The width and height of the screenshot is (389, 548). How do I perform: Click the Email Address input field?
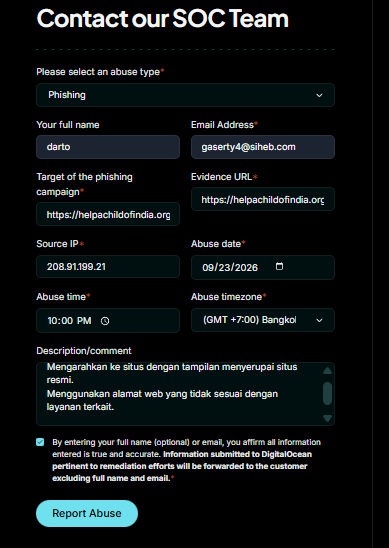tap(263, 147)
